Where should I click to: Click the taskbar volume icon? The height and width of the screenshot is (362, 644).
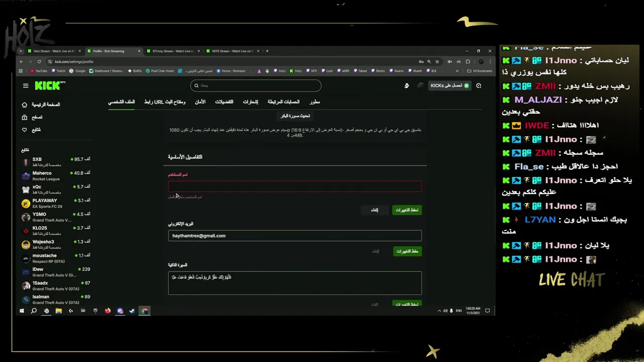point(446,311)
